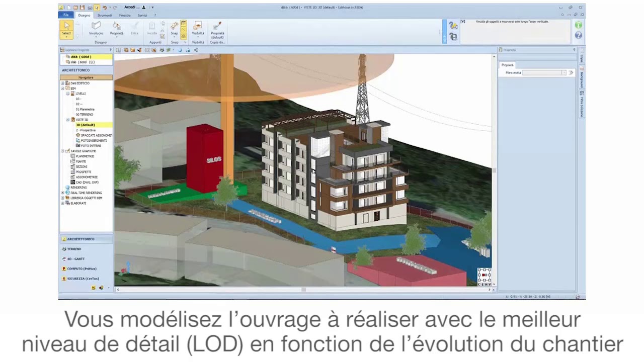Open the File menu
The height and width of the screenshot is (362, 644).
(x=66, y=15)
